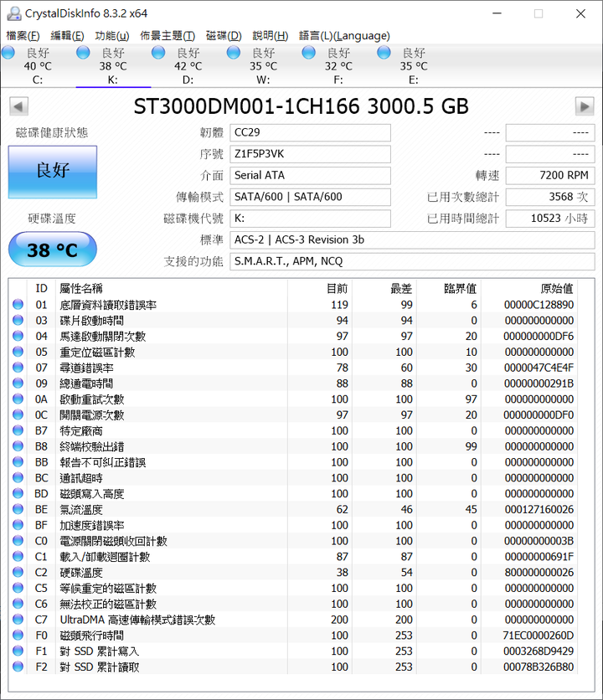
Task: Click status dot for attribute 05 row
Action: (x=18, y=352)
